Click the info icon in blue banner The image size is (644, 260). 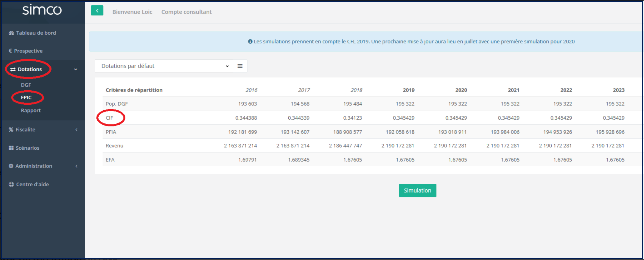point(250,42)
